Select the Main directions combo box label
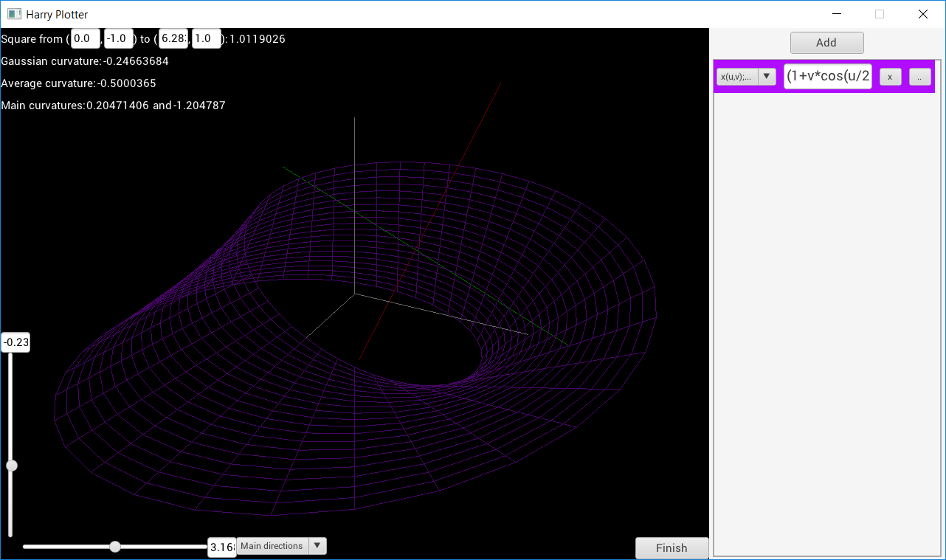The image size is (946, 560). pos(272,546)
